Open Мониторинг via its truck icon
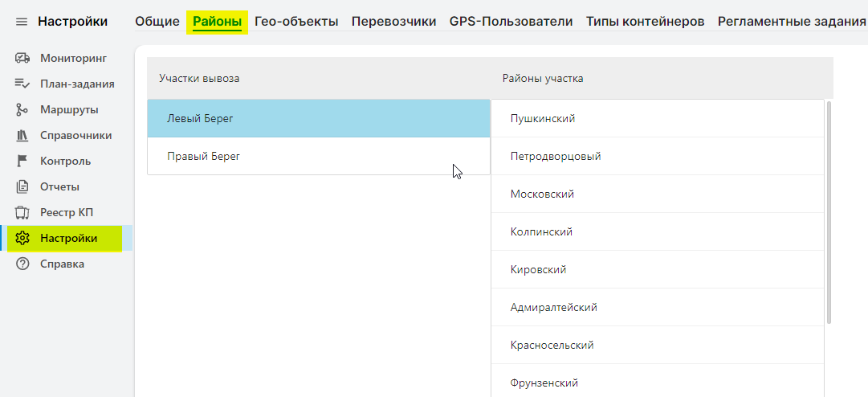The width and height of the screenshot is (868, 397). pos(22,58)
